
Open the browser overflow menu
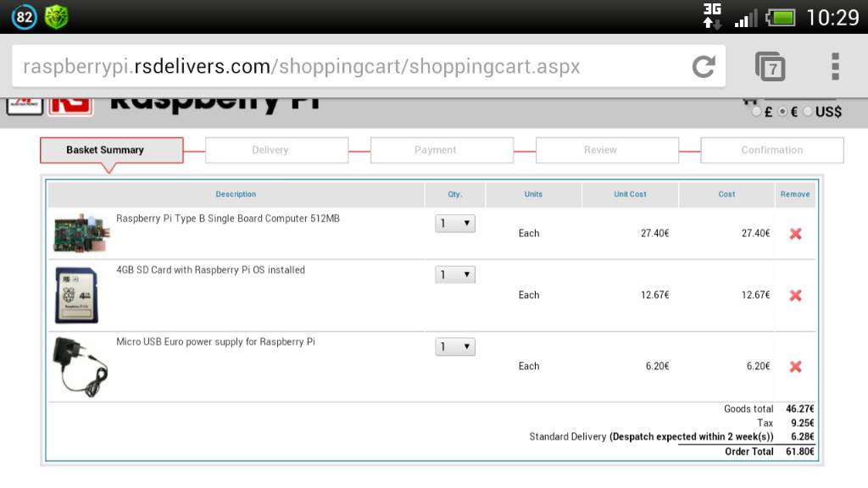(x=835, y=66)
